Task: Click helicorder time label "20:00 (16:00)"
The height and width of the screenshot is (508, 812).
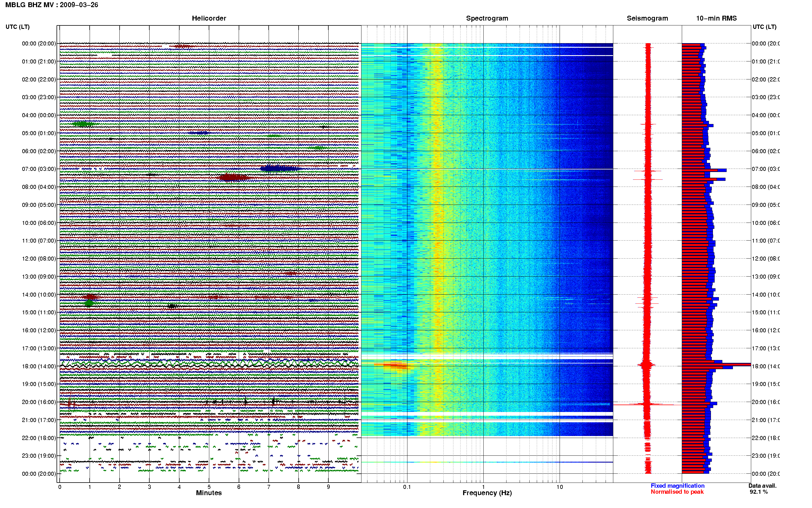Action: (x=39, y=402)
